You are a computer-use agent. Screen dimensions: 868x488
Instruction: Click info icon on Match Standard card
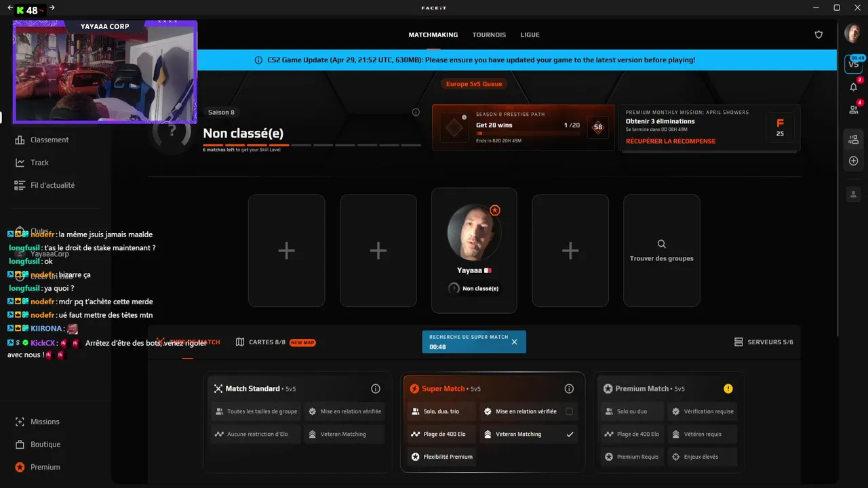[x=376, y=389]
